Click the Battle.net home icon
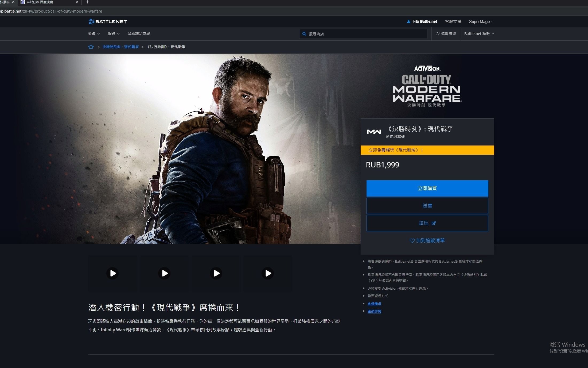This screenshot has width=588, height=368. (x=91, y=47)
